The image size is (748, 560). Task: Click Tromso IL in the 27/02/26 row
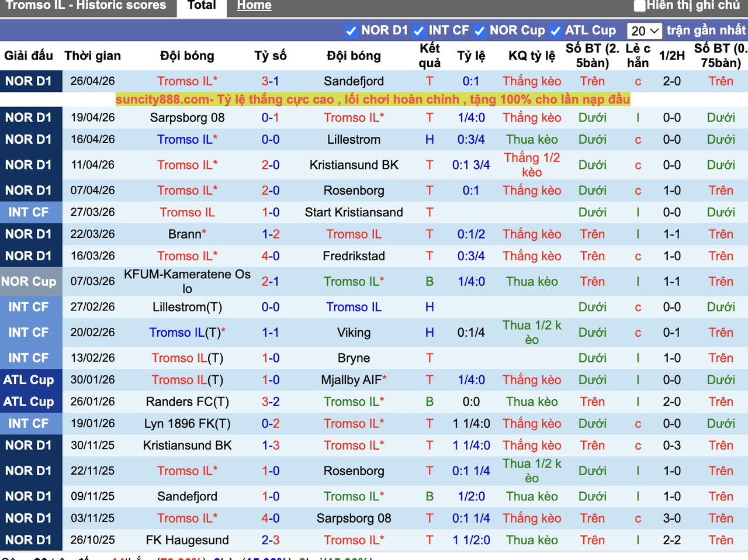(354, 307)
